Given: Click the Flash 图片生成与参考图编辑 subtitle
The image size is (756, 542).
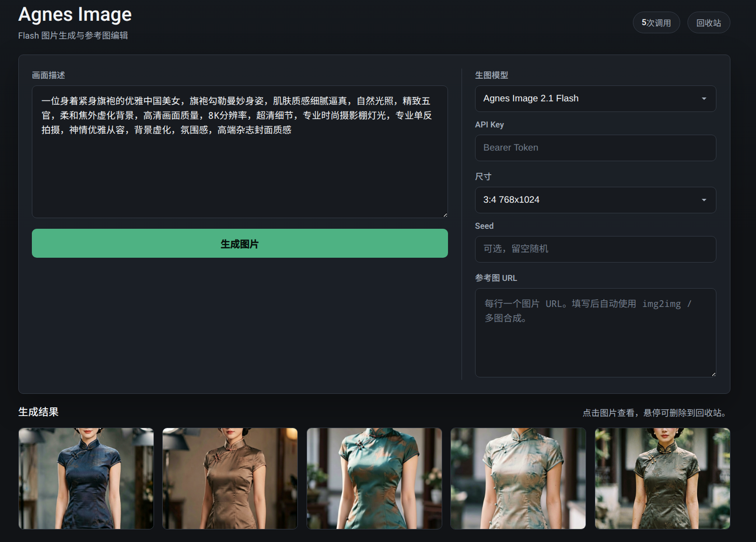Looking at the screenshot, I should pos(73,35).
